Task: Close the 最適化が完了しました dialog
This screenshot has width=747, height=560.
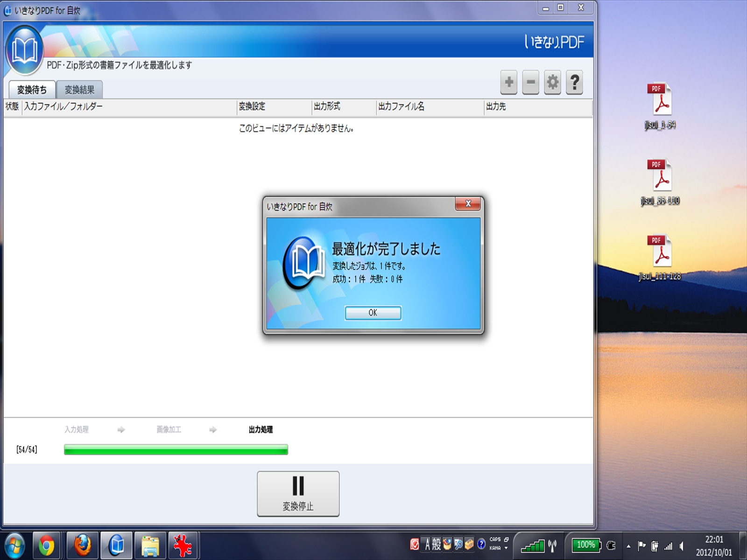Action: 468,203
